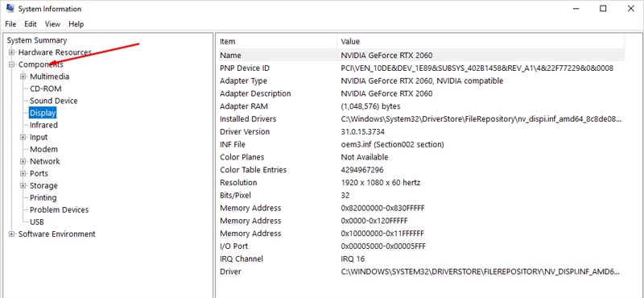
Task: Select the Color Planes row
Action: pyautogui.click(x=420, y=157)
